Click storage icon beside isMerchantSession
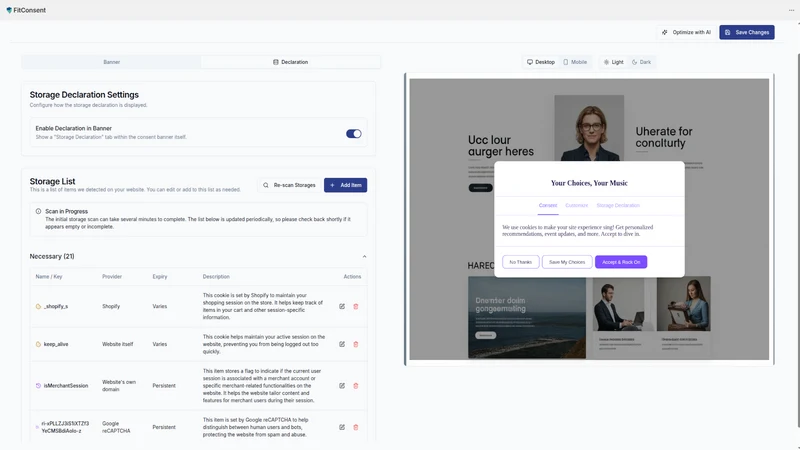 click(x=38, y=386)
